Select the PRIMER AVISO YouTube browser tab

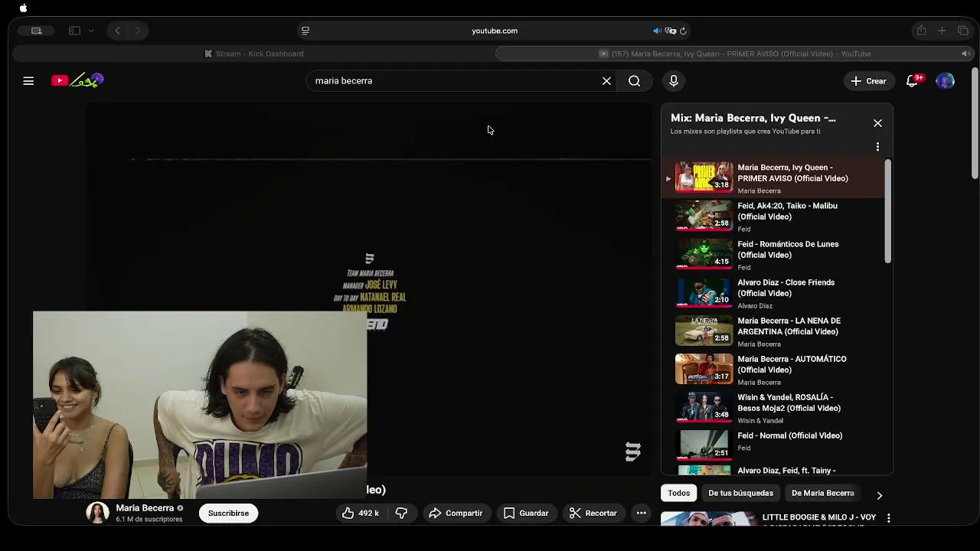(735, 54)
